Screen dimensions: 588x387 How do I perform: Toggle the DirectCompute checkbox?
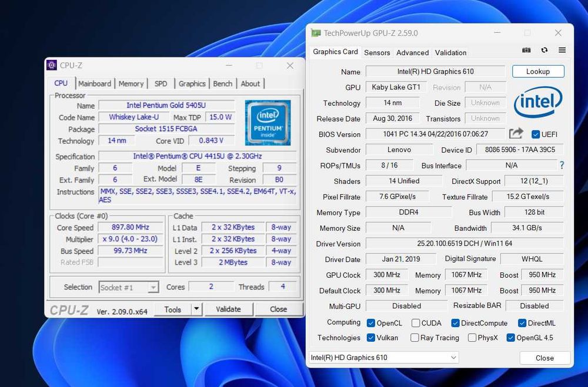[x=455, y=323]
